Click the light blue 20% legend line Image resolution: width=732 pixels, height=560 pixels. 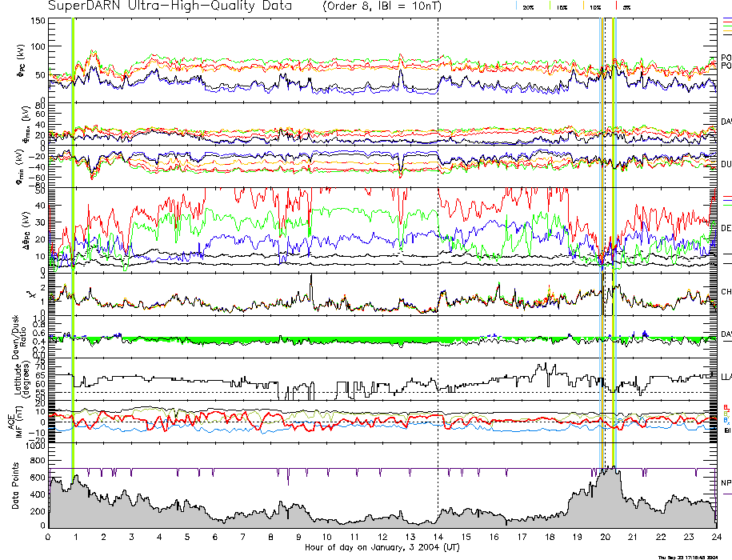[516, 6]
